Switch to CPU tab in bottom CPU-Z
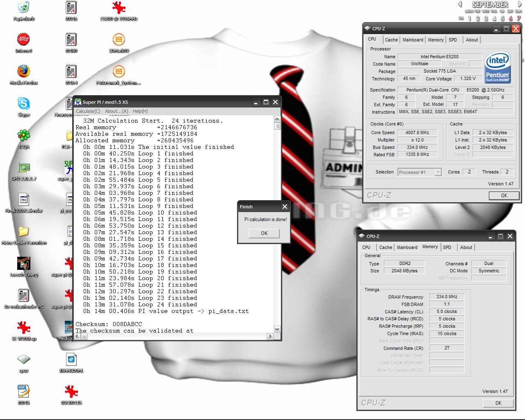This screenshot has width=525, height=420. pos(366,247)
